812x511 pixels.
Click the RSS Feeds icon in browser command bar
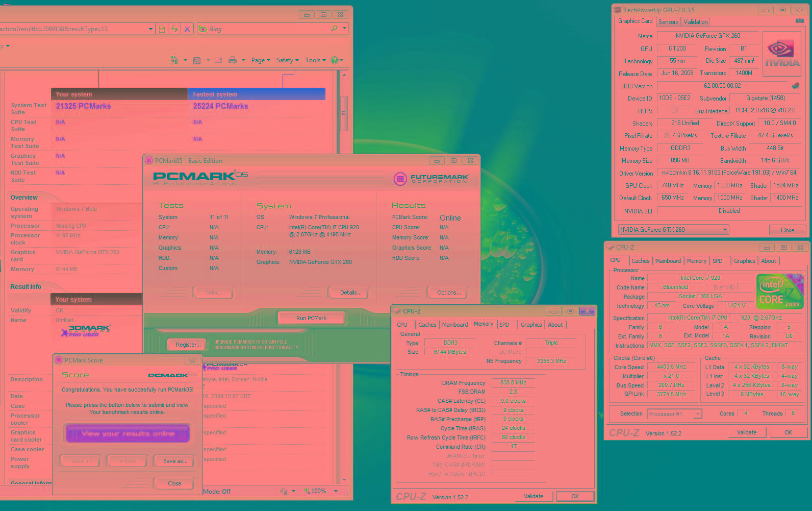click(x=197, y=60)
